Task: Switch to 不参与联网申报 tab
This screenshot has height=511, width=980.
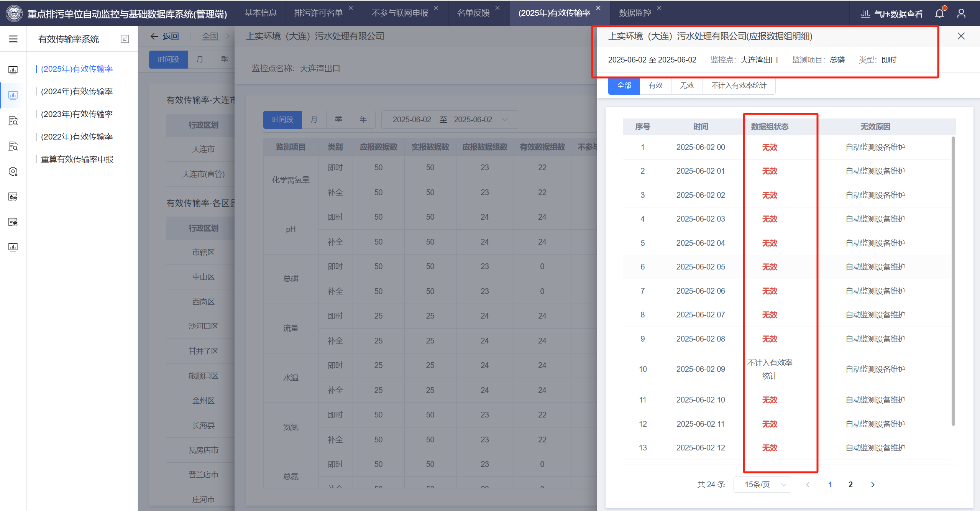Action: (400, 13)
